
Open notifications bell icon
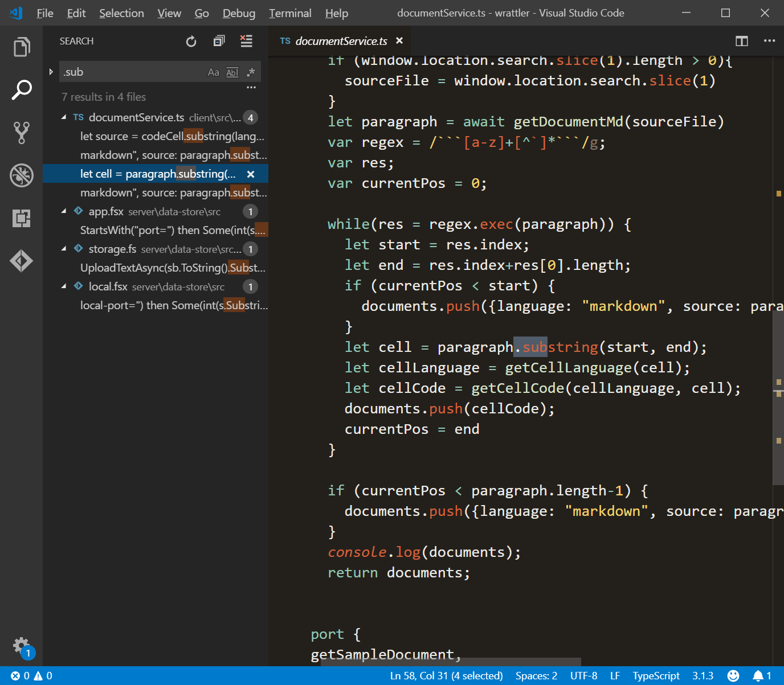pos(762,676)
